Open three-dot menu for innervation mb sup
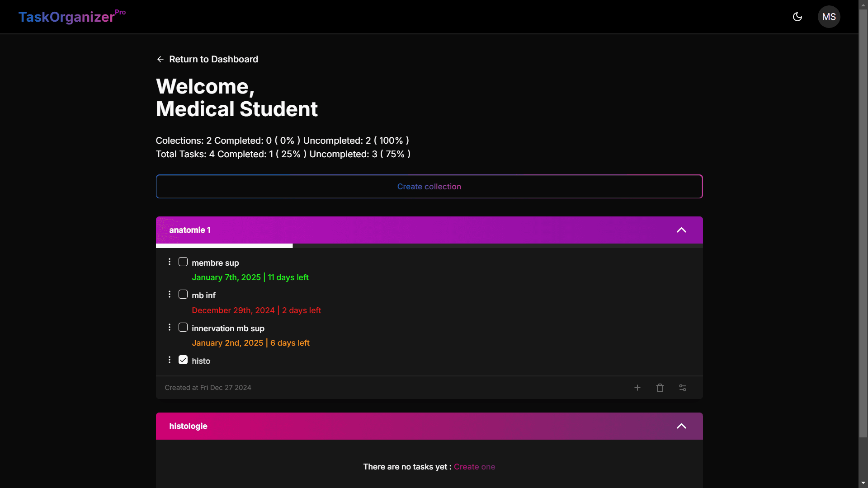Viewport: 868px width, 488px height. (x=170, y=328)
